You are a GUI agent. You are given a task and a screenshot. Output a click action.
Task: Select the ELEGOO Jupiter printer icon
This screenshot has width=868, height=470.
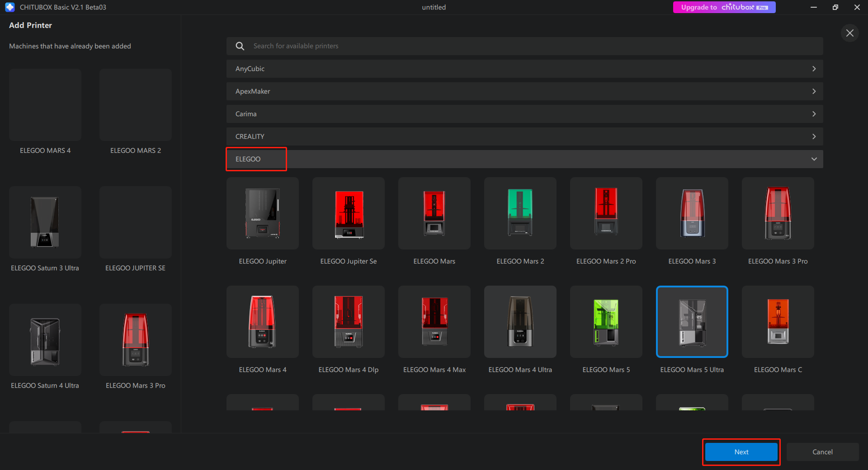coord(262,213)
